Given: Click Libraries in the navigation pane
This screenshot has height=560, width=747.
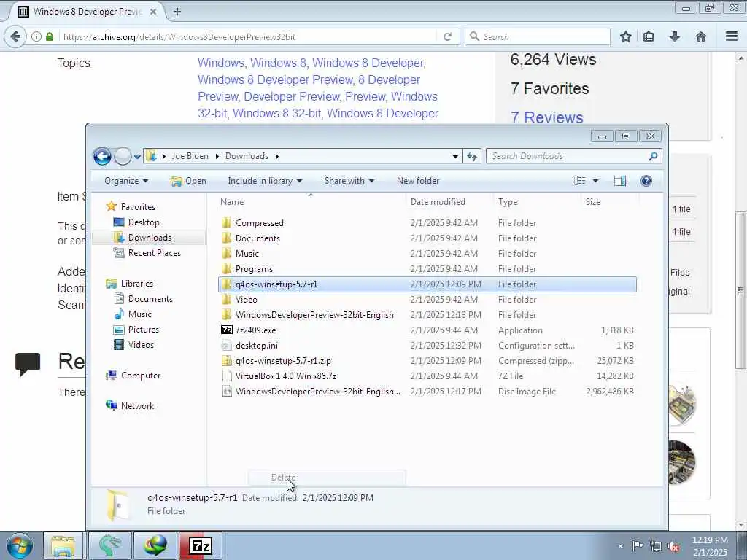Looking at the screenshot, I should (x=136, y=284).
